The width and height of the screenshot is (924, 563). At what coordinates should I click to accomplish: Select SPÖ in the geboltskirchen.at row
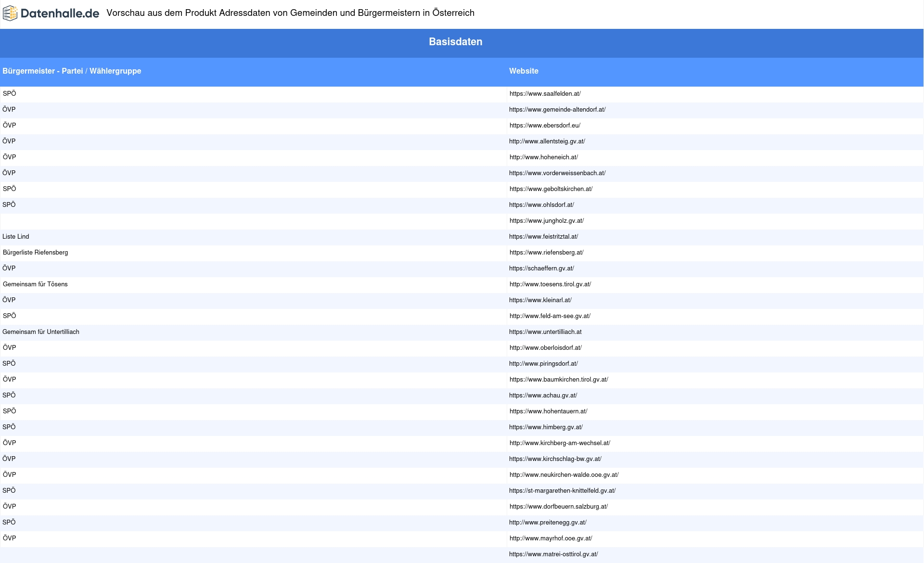(x=10, y=189)
